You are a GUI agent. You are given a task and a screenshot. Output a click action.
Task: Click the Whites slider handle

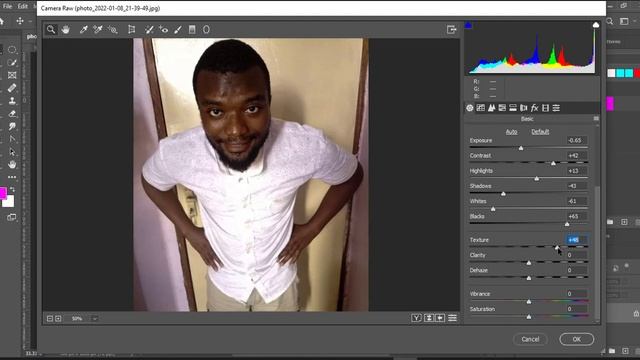tap(493, 209)
